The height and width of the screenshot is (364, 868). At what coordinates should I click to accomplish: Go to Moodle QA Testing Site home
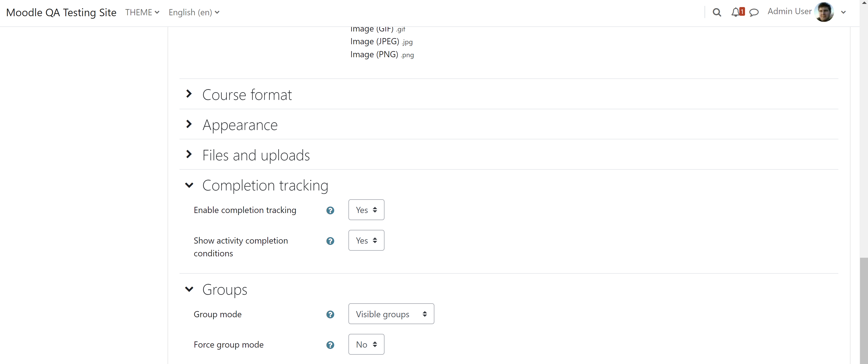(61, 13)
